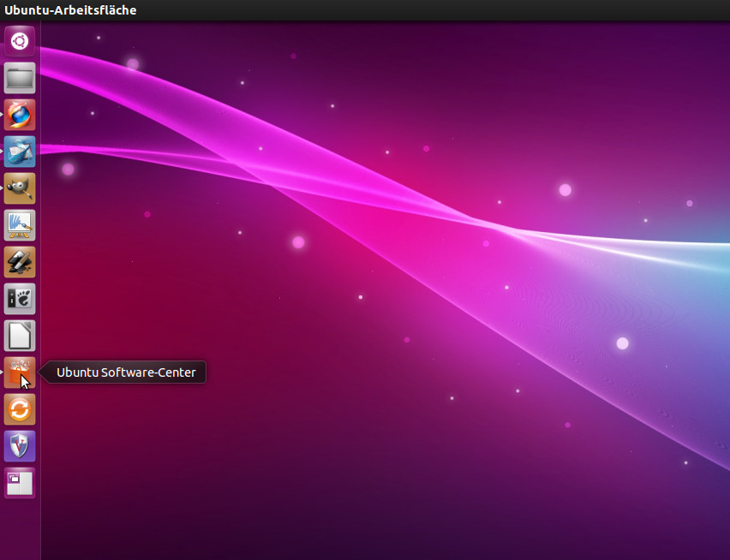
Task: Click the running indicator arrow beside GIMP
Action: click(x=3, y=188)
